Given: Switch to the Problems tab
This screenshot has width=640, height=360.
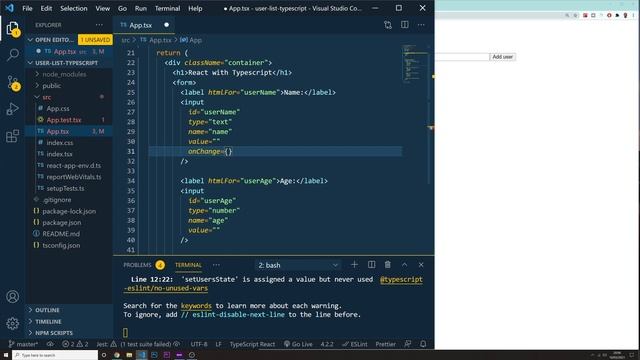Looking at the screenshot, I should point(137,265).
